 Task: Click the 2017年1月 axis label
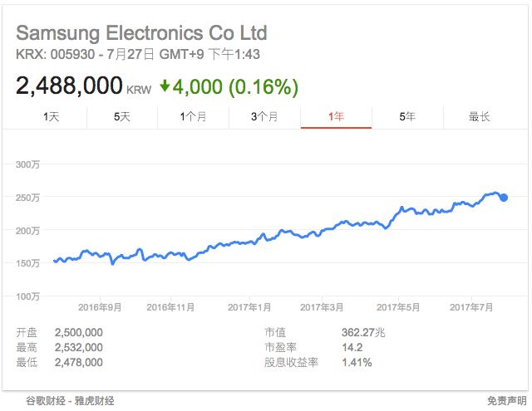coord(249,307)
